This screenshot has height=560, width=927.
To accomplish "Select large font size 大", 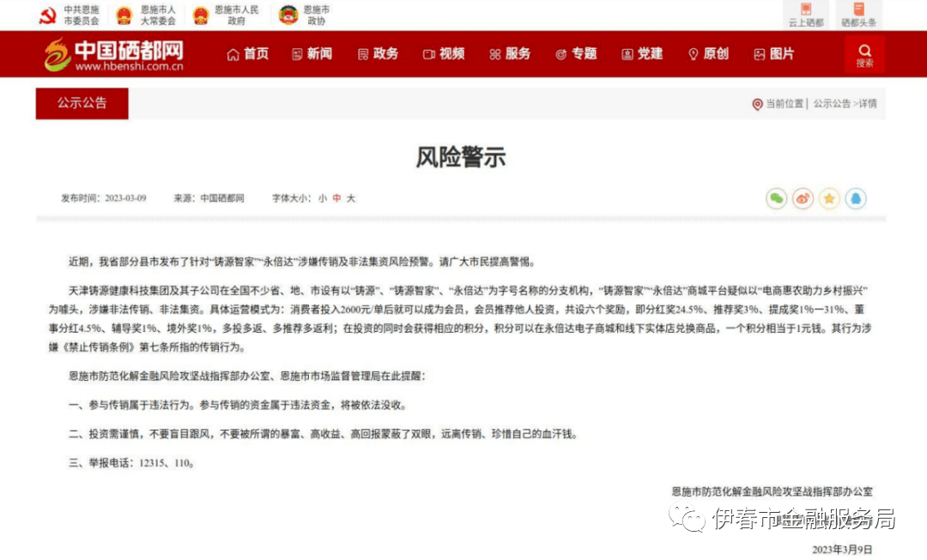I will coord(351,198).
